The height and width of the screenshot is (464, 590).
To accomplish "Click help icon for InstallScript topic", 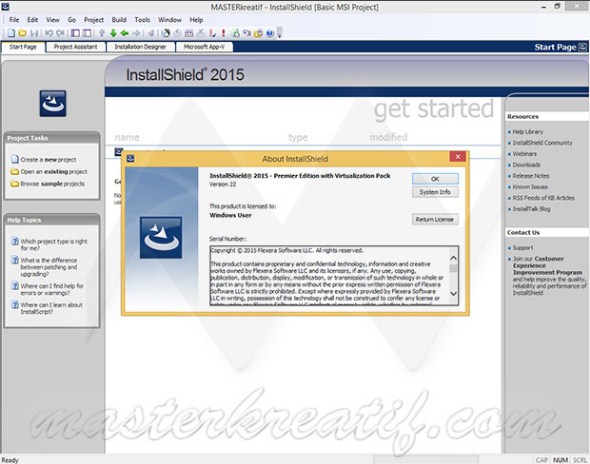I will 15,304.
